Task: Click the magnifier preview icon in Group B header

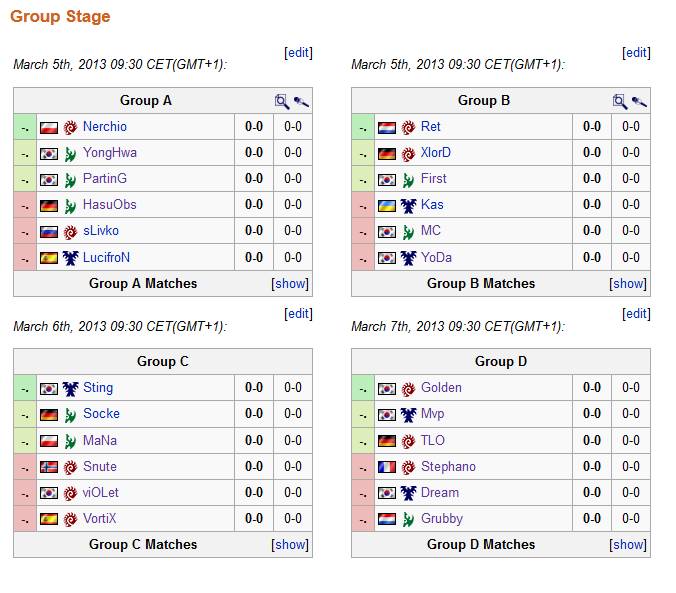Action: coord(620,101)
